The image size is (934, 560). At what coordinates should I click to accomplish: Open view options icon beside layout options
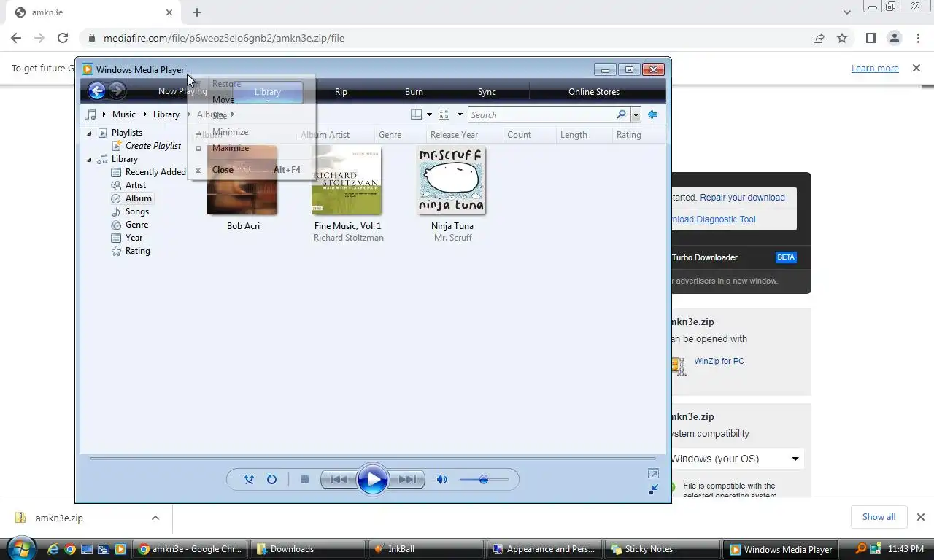click(444, 114)
